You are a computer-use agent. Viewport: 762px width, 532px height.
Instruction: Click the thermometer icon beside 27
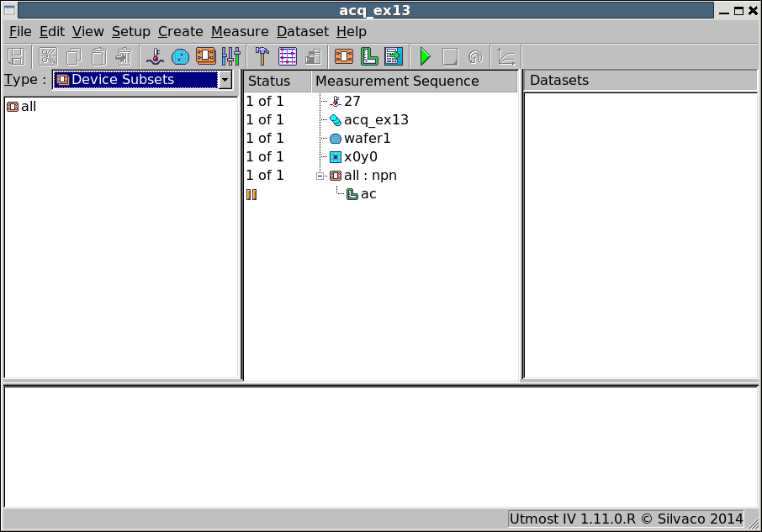coord(336,102)
